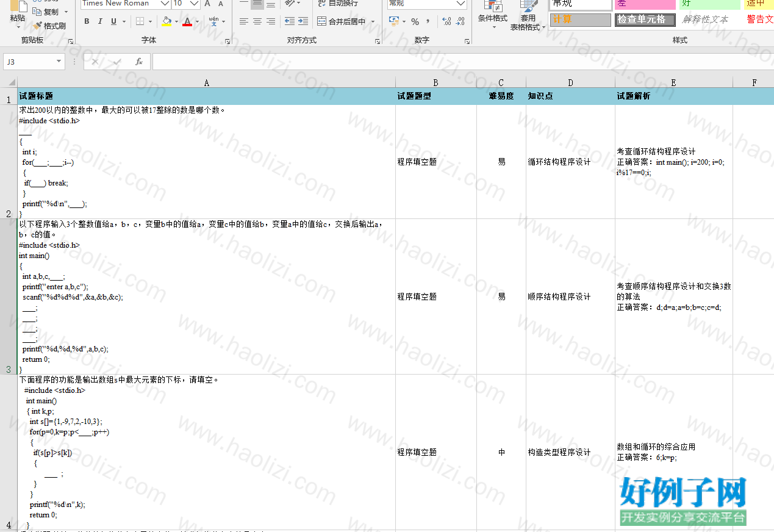This screenshot has width=774, height=532.
Task: Click the phonetic guide (wén) icon
Action: click(214, 21)
